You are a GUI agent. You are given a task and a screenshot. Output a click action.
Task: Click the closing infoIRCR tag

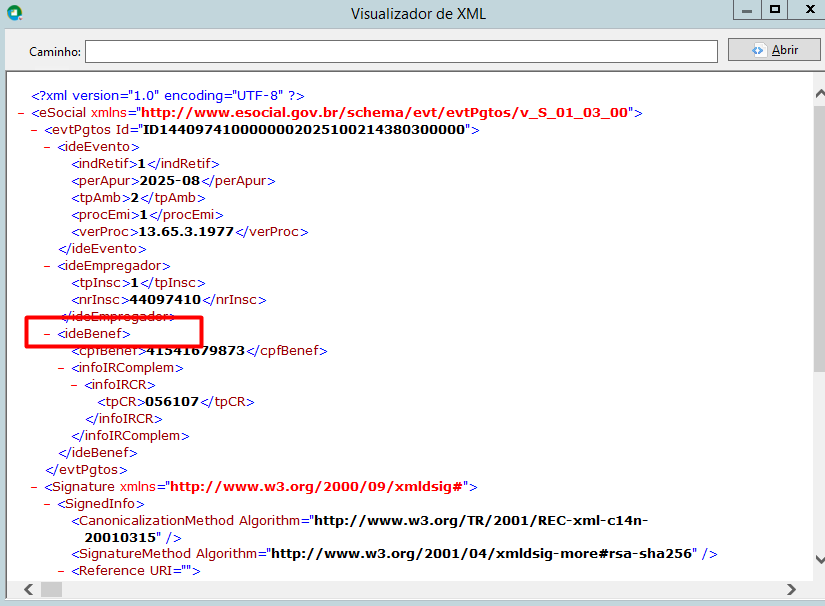click(124, 419)
